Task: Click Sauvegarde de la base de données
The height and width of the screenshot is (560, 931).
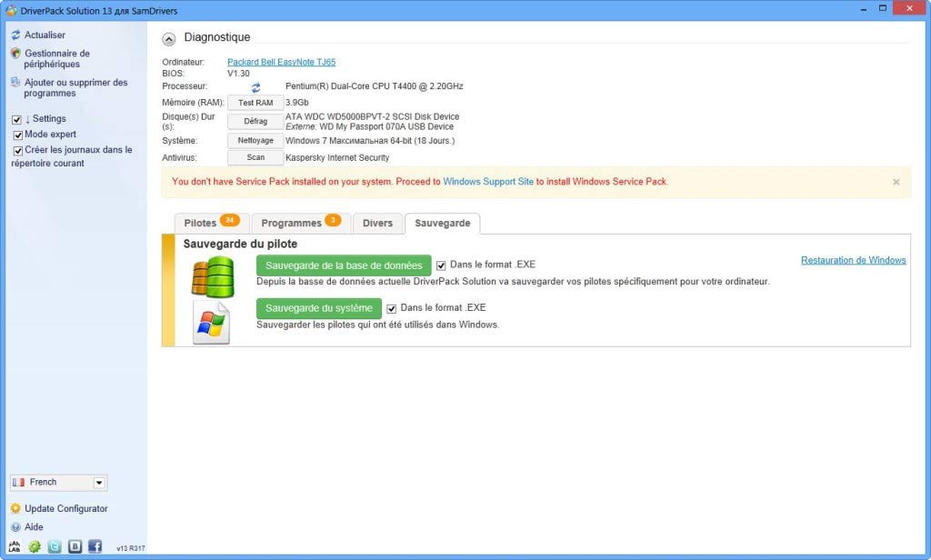Action: pos(344,265)
